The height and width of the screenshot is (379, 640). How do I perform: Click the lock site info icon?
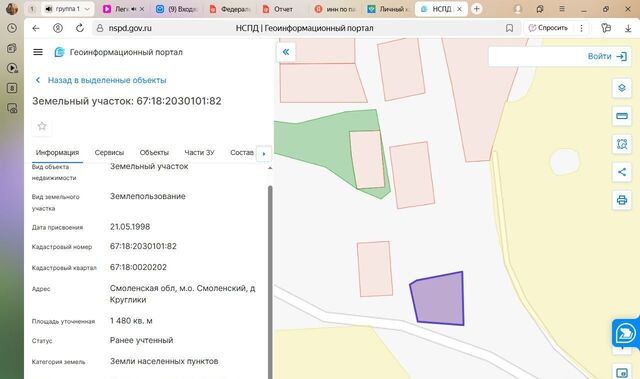pyautogui.click(x=100, y=28)
